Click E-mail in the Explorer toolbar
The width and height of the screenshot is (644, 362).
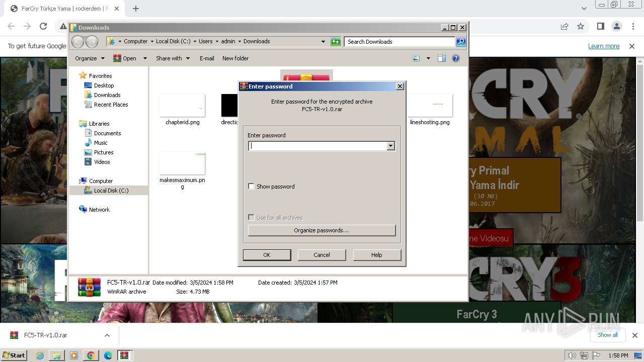click(207, 58)
